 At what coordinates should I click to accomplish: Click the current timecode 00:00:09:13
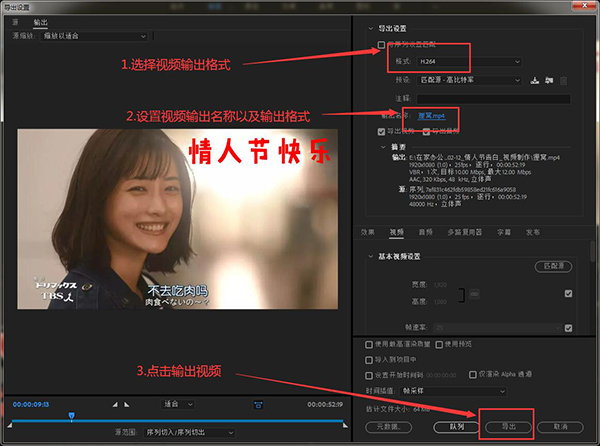click(31, 404)
